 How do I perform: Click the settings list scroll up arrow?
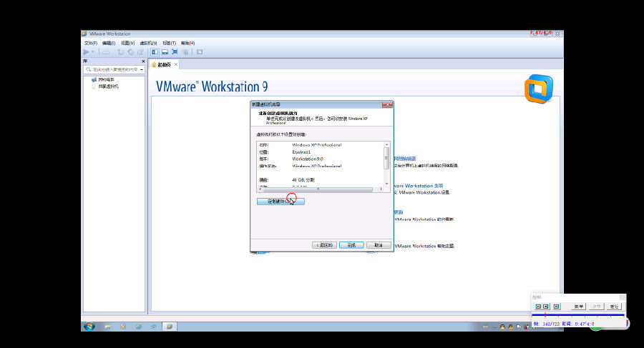click(386, 144)
